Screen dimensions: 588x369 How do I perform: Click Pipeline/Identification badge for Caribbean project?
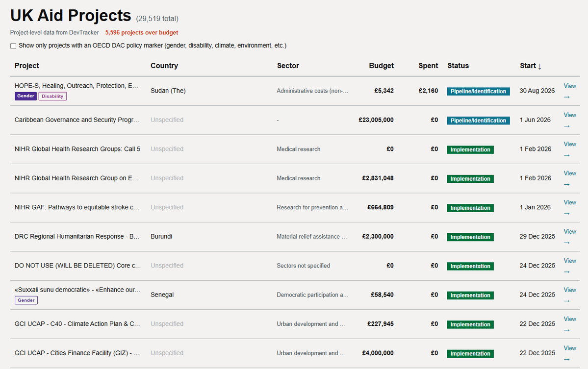pyautogui.click(x=478, y=121)
